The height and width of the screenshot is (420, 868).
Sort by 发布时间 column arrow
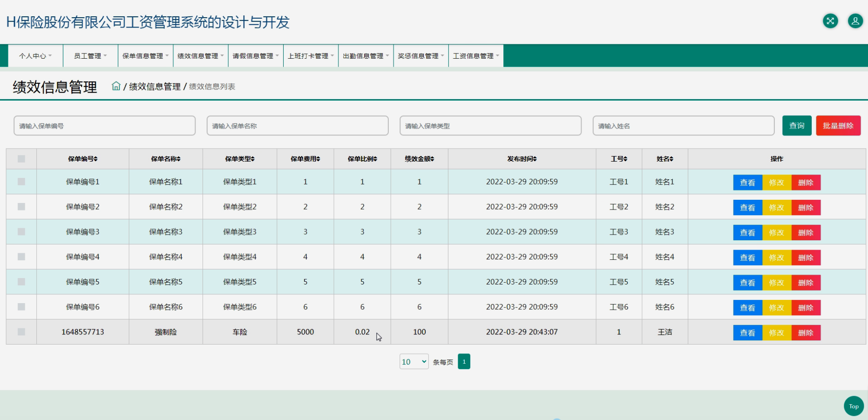(x=535, y=159)
